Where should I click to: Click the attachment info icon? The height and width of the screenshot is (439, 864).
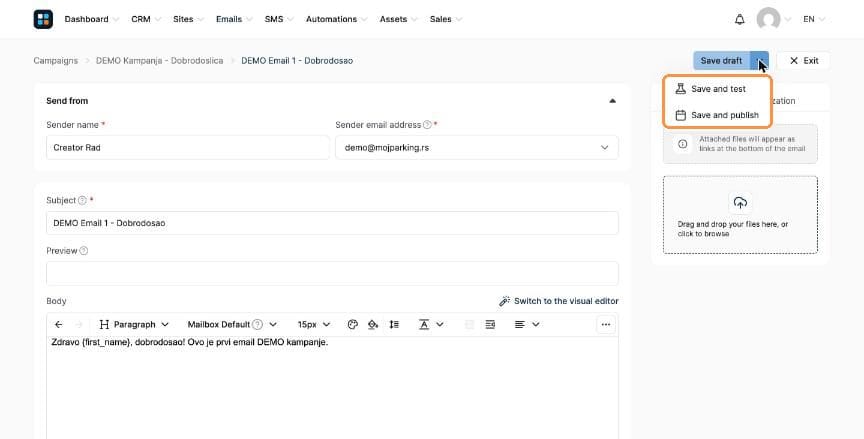tap(683, 144)
